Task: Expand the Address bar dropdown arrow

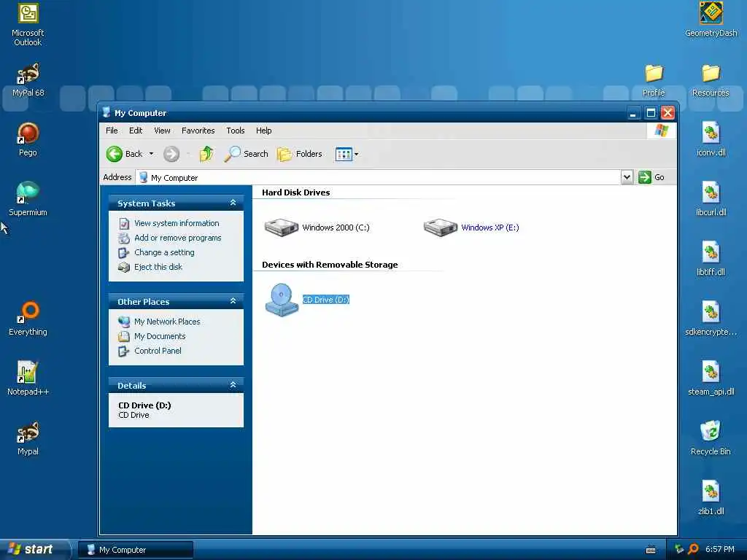Action: point(627,177)
